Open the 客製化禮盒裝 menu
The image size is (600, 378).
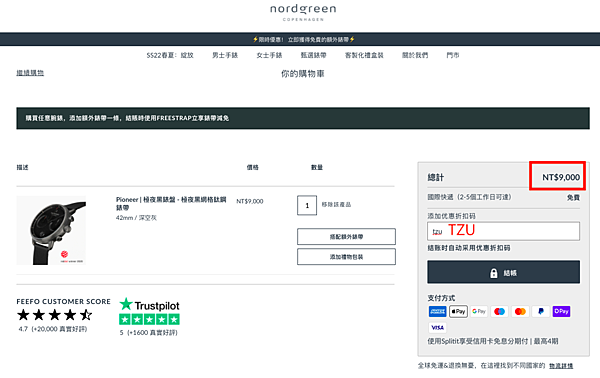pos(364,55)
